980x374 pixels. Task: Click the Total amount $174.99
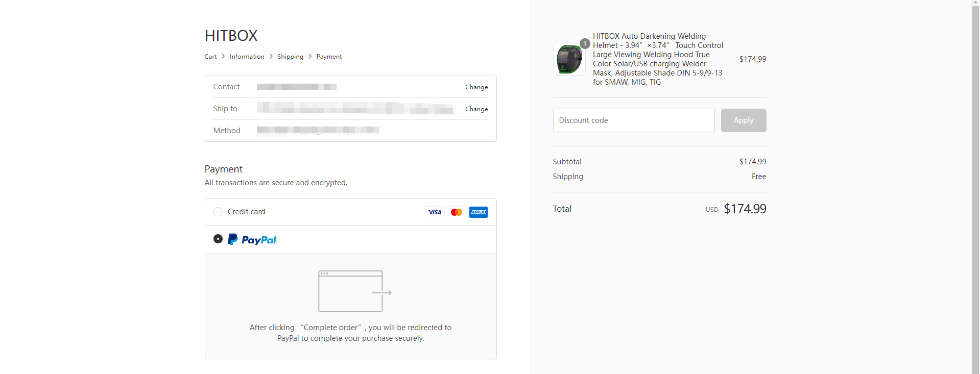tap(745, 209)
